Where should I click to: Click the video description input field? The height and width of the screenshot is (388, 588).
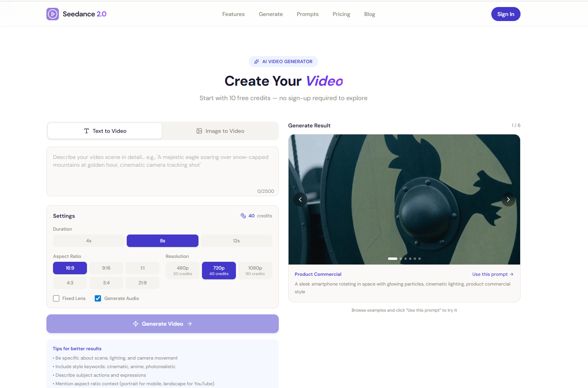(162, 168)
